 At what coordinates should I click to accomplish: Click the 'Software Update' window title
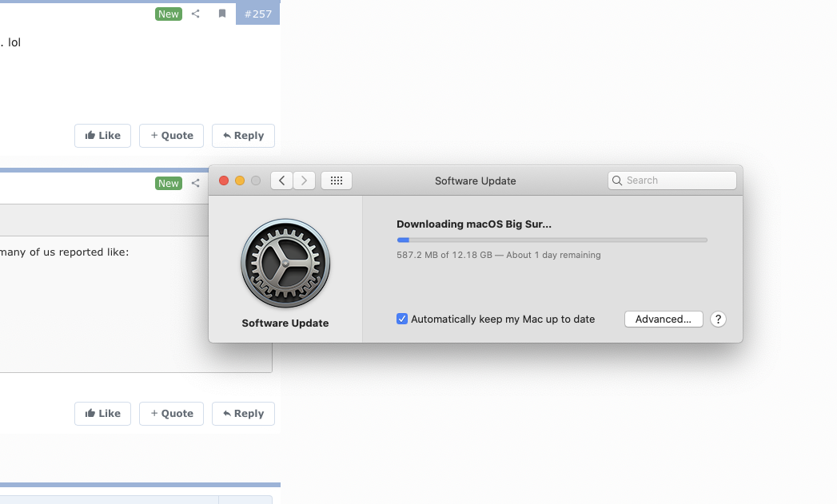coord(475,181)
